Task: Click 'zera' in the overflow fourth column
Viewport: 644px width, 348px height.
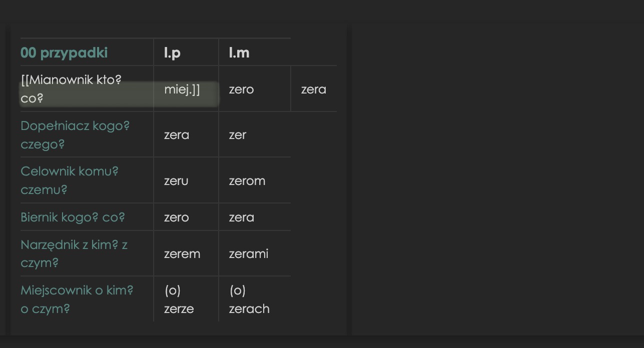Action: point(314,89)
